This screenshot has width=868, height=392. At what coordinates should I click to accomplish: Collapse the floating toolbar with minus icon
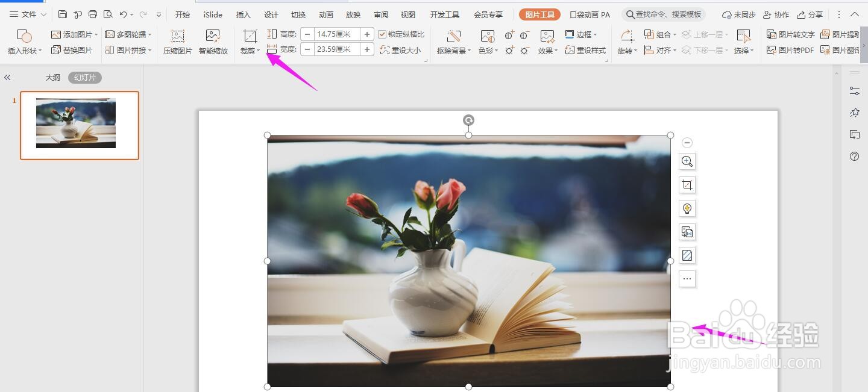(x=687, y=143)
